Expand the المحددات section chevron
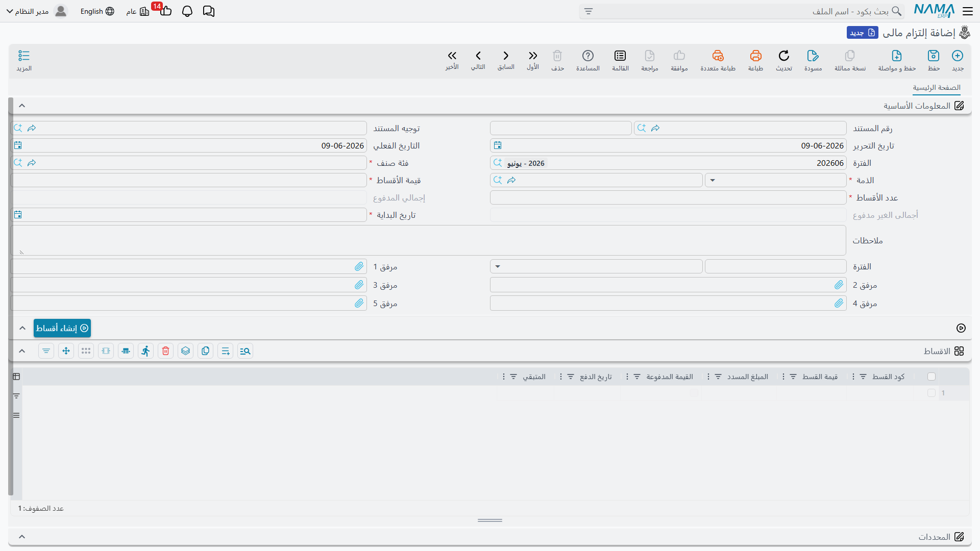 pos(22,537)
